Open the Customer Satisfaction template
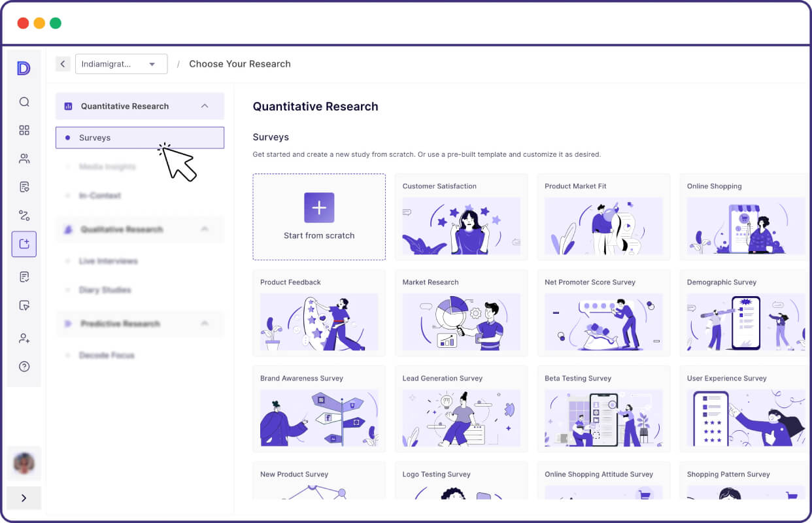Image resolution: width=812 pixels, height=523 pixels. pyautogui.click(x=462, y=217)
